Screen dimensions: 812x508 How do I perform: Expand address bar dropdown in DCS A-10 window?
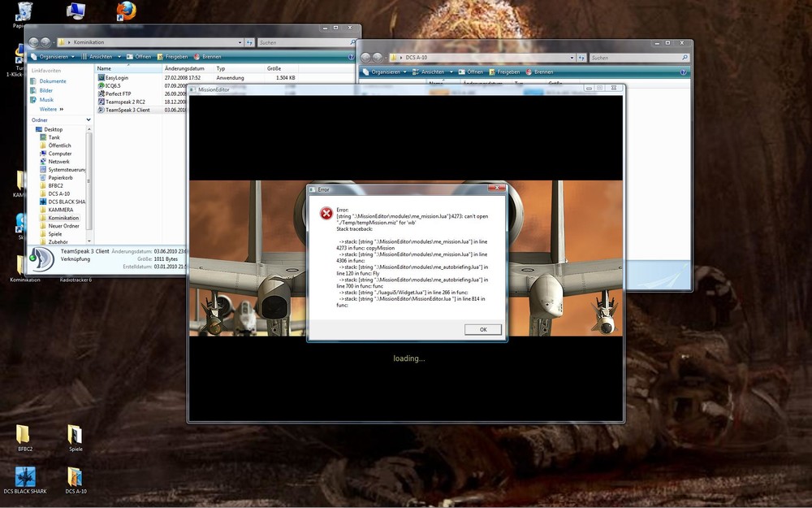pyautogui.click(x=572, y=58)
